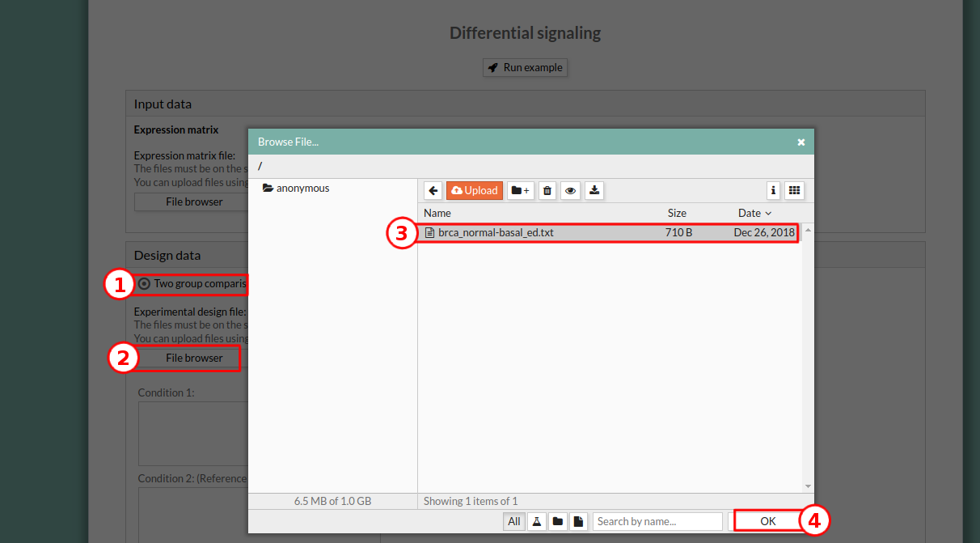Image resolution: width=980 pixels, height=543 pixels.
Task: Select the All filter button
Action: click(x=514, y=522)
